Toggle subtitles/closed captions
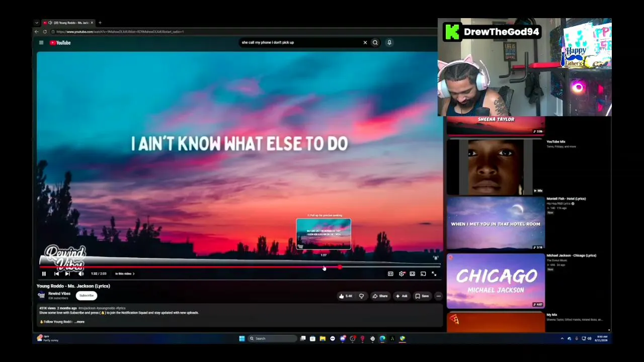The image size is (644, 362). coord(390,274)
